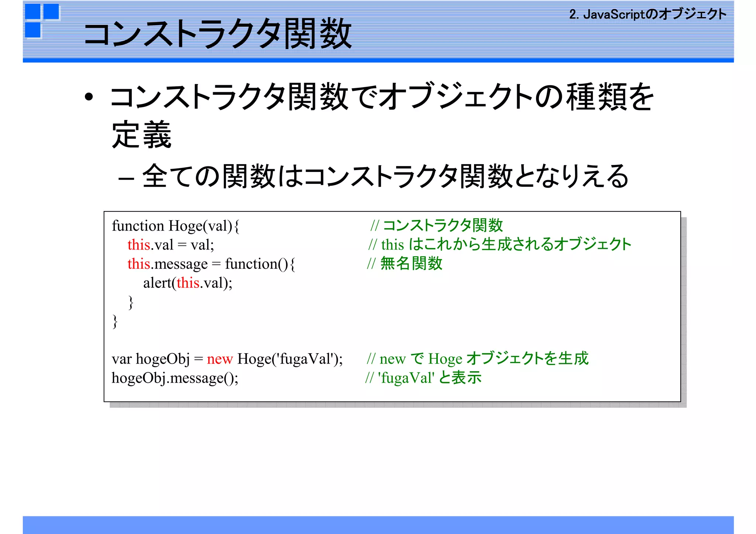Click the code line function Hoge(val){
The width and height of the screenshot is (756, 534).
(176, 226)
